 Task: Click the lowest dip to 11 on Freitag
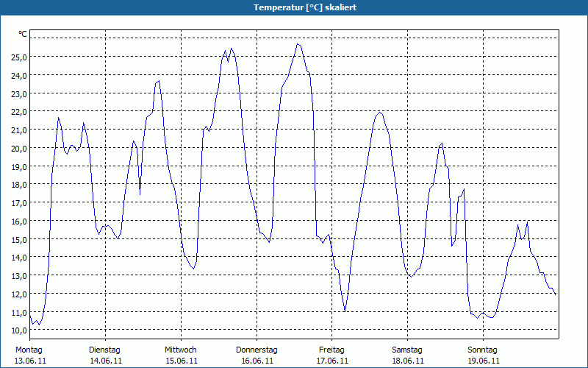(345, 311)
